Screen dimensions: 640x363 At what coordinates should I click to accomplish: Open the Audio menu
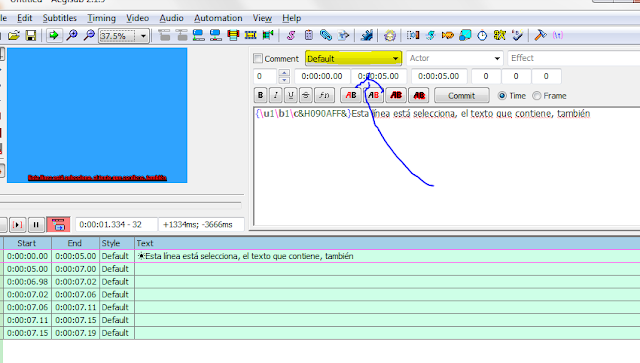[171, 18]
